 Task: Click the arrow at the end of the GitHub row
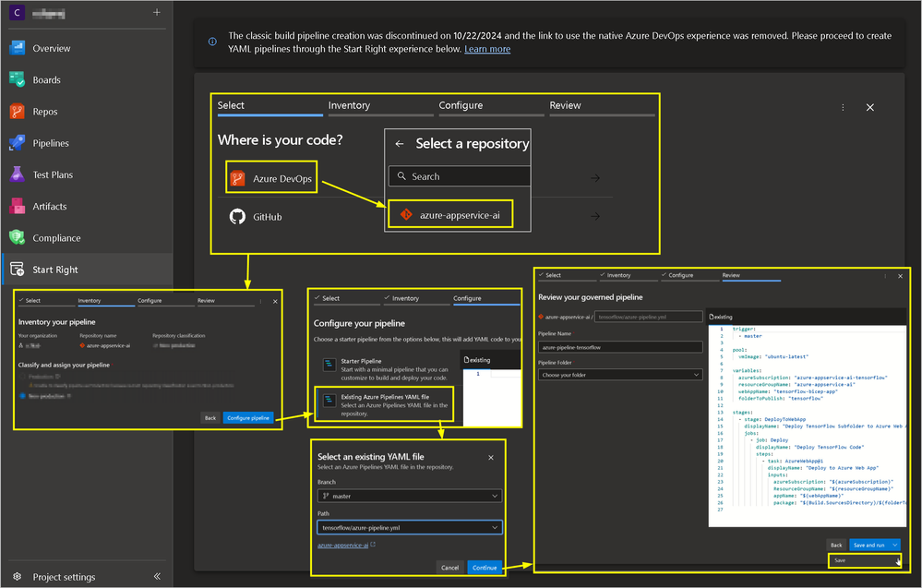click(x=595, y=216)
